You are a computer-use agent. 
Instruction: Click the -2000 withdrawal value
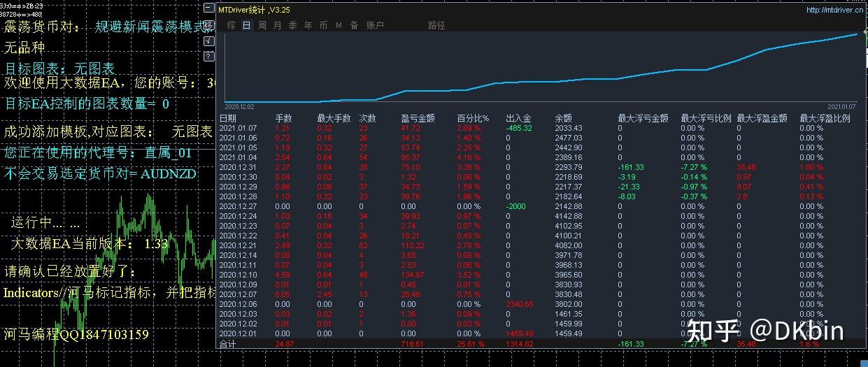tap(516, 206)
